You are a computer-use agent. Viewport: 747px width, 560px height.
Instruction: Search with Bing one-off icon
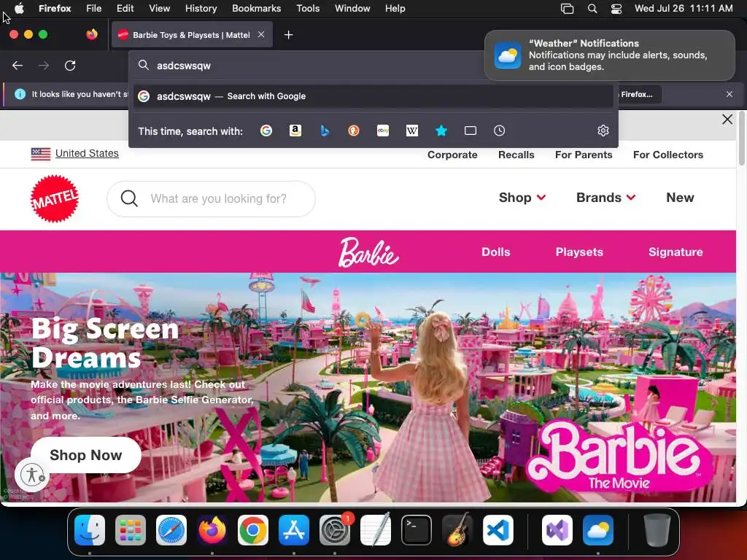[x=325, y=131]
